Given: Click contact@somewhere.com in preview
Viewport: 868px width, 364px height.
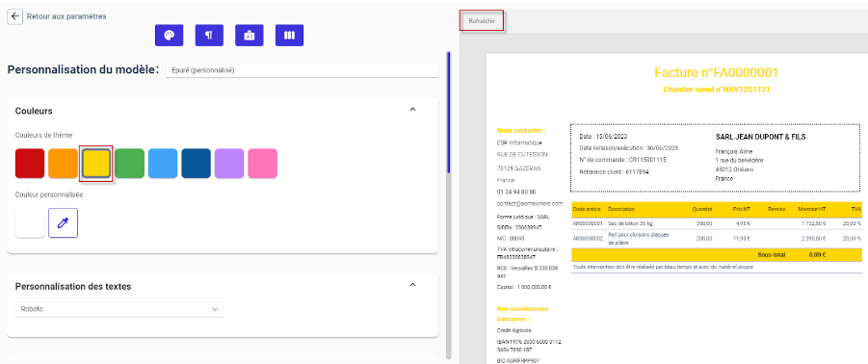Looking at the screenshot, I should coord(530,203).
